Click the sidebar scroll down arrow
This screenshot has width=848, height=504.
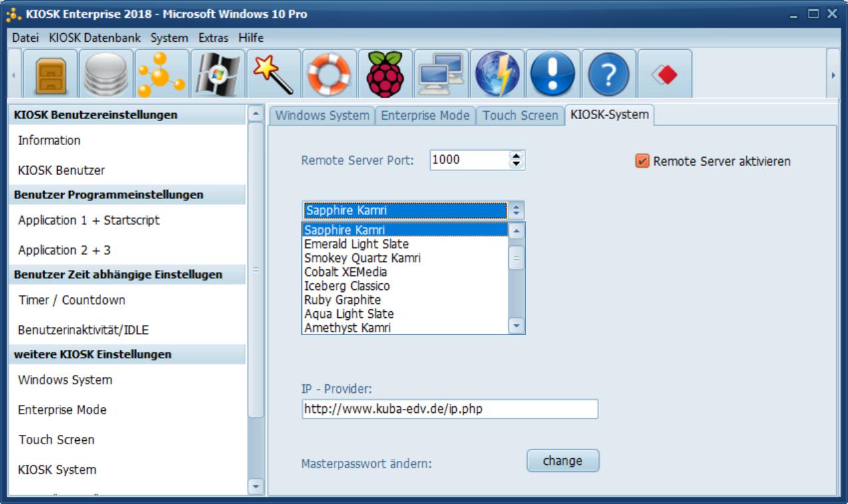pos(255,487)
